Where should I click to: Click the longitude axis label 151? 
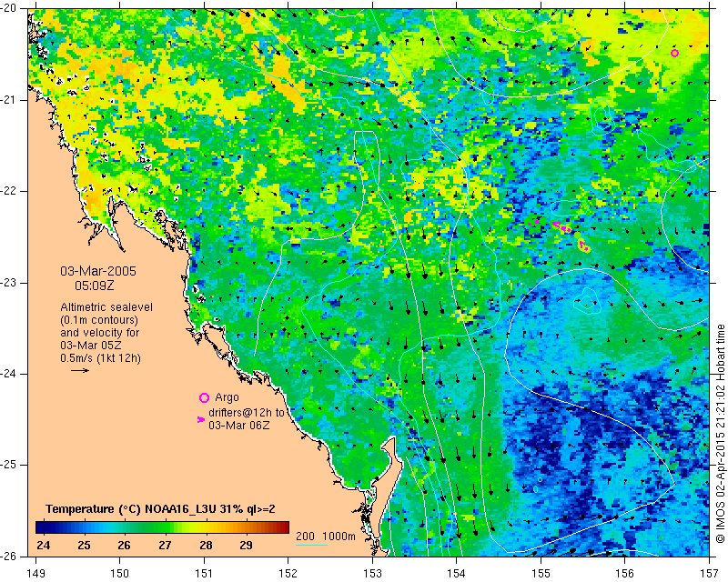click(204, 574)
